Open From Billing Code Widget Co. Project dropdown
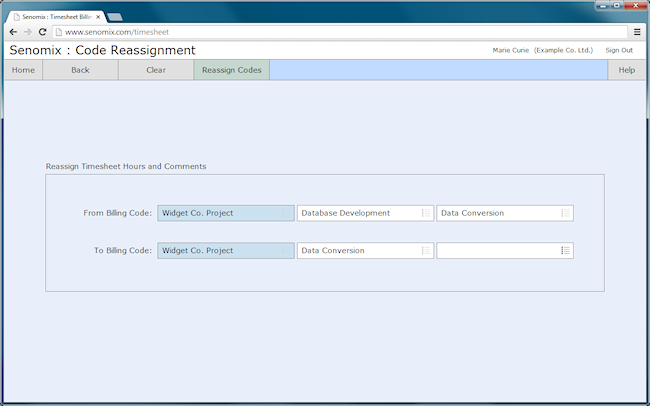 [226, 213]
